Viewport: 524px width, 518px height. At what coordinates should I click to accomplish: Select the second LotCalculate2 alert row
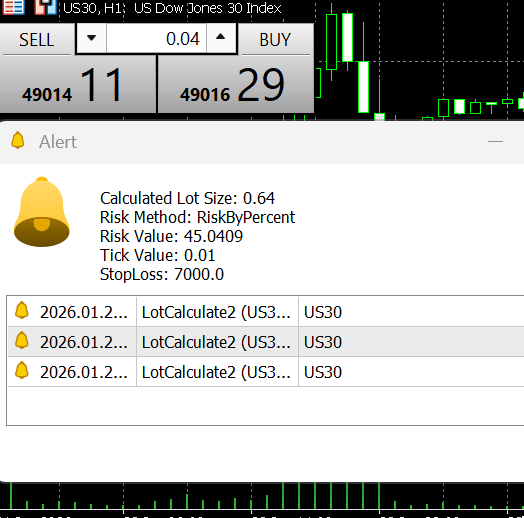(x=266, y=342)
